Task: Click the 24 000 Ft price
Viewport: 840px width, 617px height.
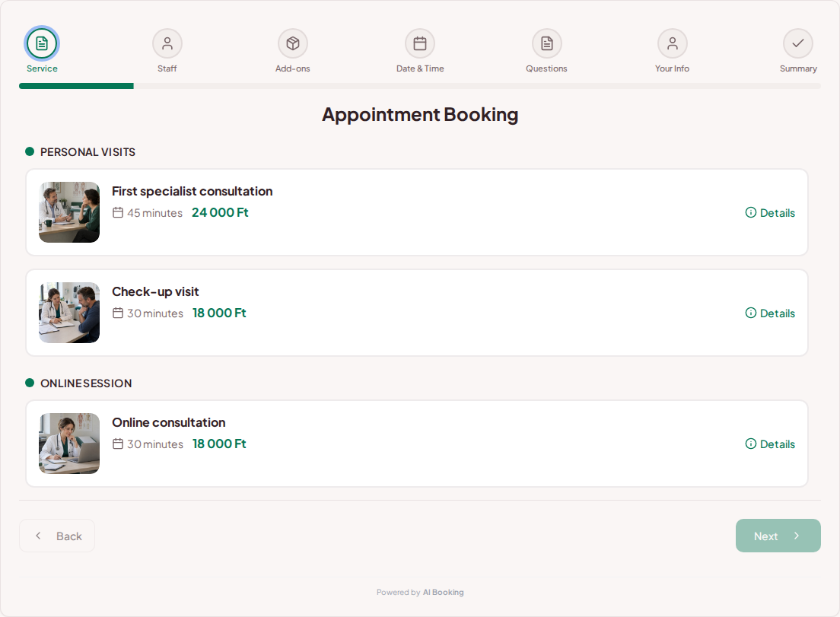Action: (220, 212)
